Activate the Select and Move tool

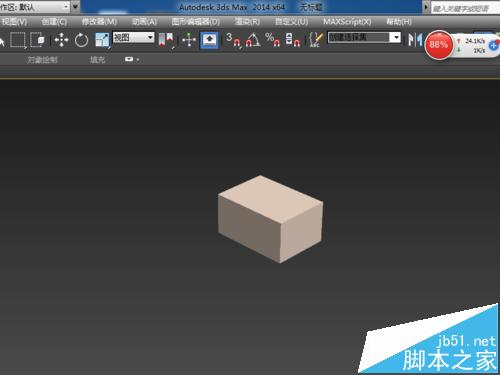pyautogui.click(x=61, y=40)
